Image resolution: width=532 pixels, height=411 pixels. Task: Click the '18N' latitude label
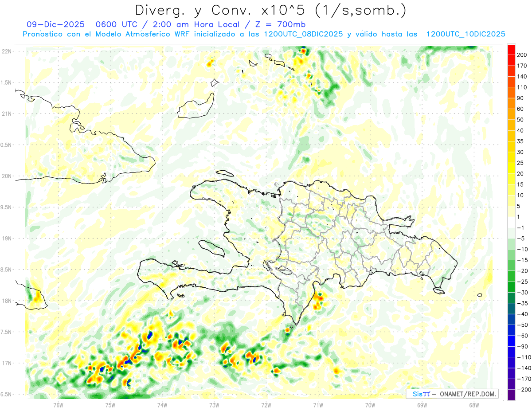pyautogui.click(x=6, y=301)
